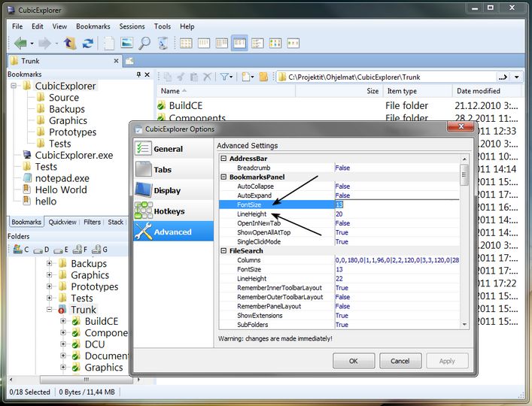Expand the BuildCE folder in Folders tree
The height and width of the screenshot is (406, 532).
(63, 321)
